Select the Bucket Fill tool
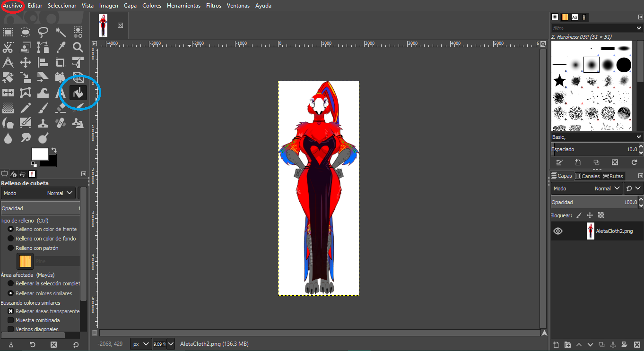644x351 pixels. (78, 93)
